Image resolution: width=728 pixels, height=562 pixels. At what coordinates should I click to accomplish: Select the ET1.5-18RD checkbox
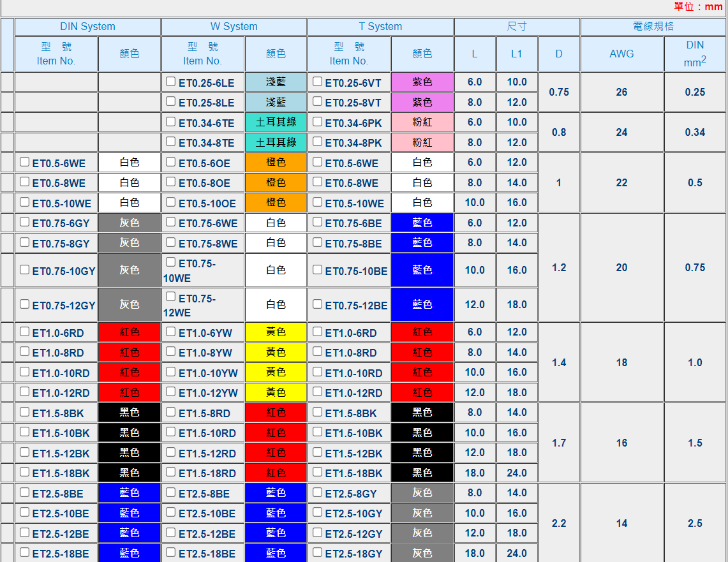pos(170,472)
